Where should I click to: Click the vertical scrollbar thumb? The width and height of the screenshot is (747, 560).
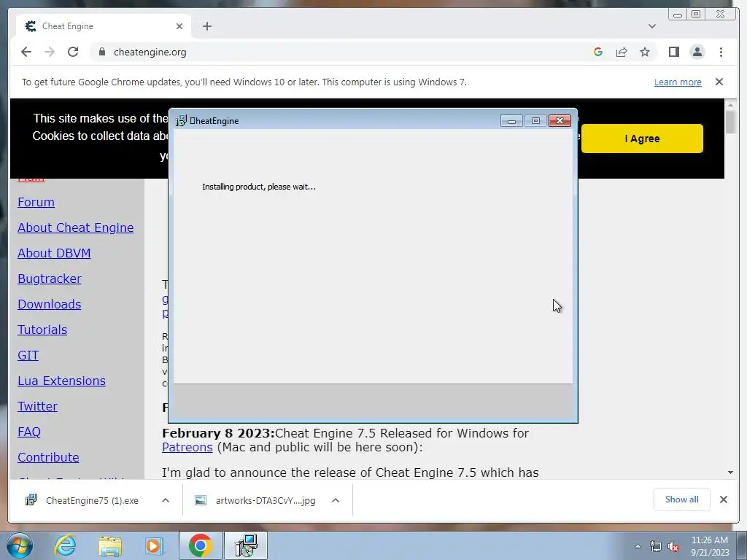730,122
